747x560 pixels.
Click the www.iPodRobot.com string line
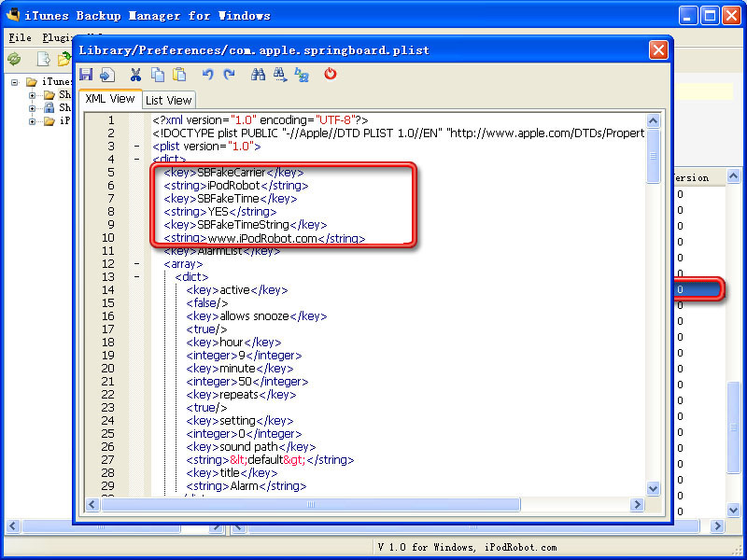click(264, 238)
